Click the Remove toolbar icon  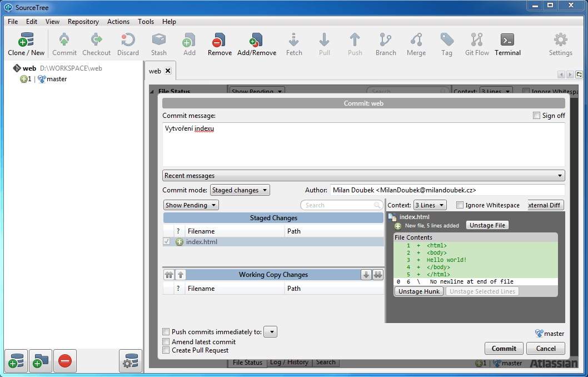[220, 44]
